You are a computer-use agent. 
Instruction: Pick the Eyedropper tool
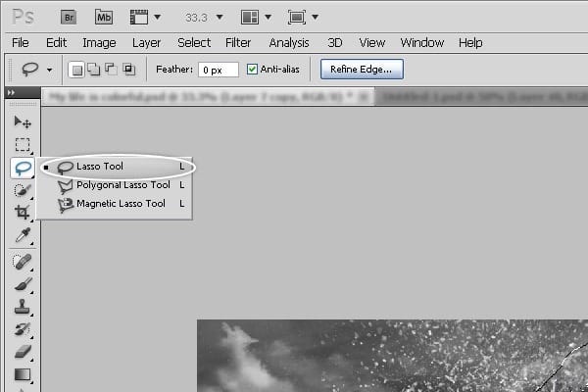[23, 234]
